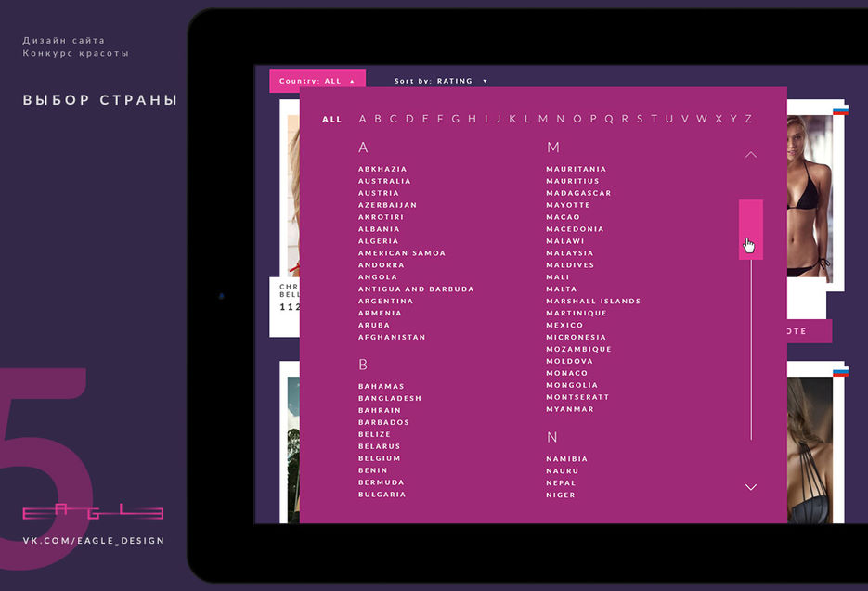868x591 pixels.
Task: Choose Austria from the country list
Action: point(379,193)
